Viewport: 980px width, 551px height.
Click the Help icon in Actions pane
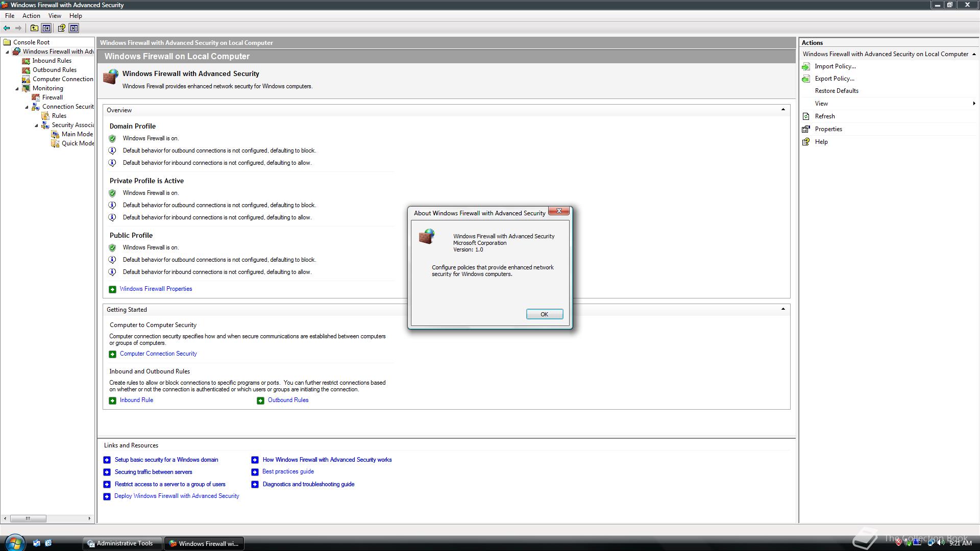click(x=806, y=142)
